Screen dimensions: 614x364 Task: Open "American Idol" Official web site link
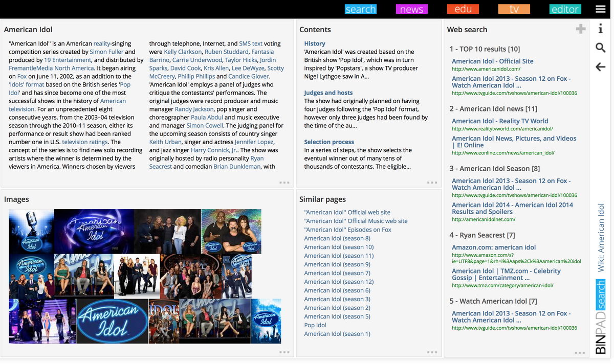[x=347, y=212]
